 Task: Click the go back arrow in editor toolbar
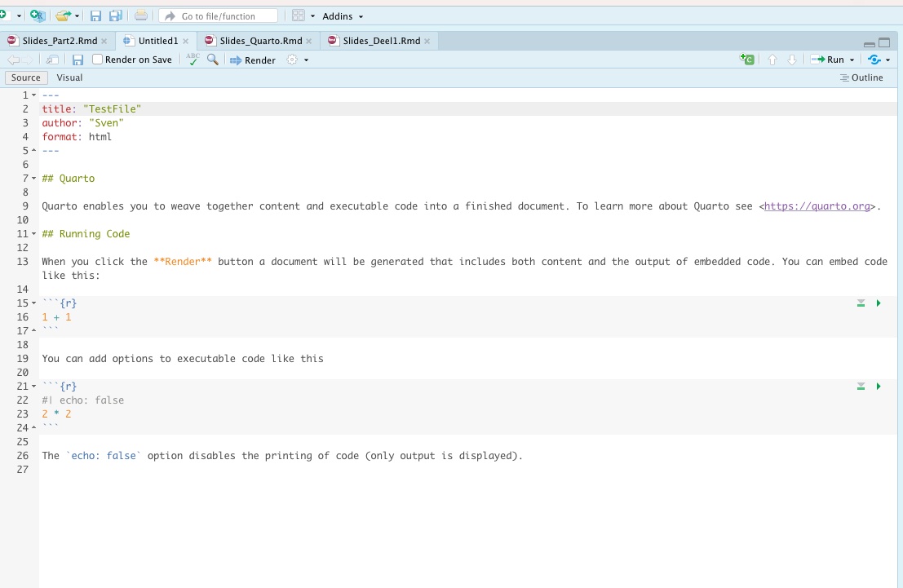(x=13, y=60)
